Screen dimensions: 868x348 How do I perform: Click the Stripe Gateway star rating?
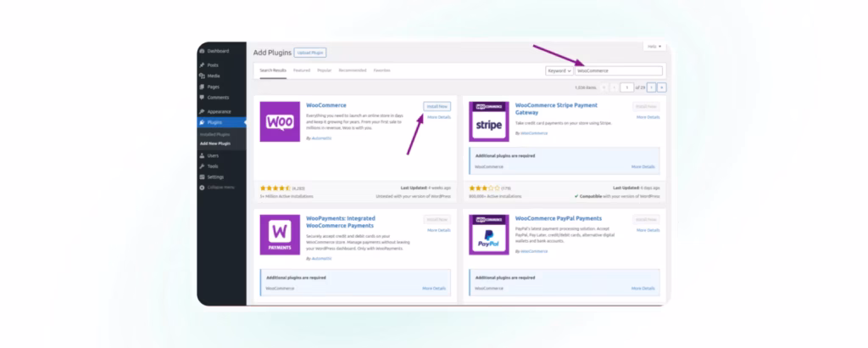click(484, 188)
